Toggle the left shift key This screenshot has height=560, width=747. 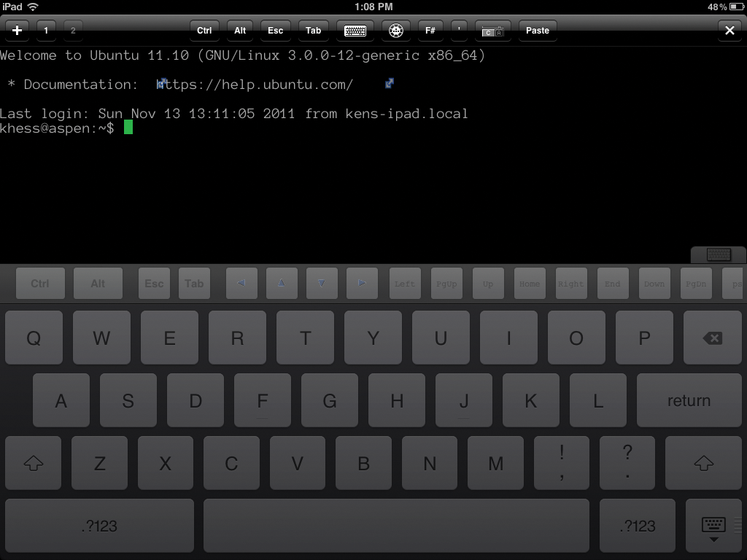point(34,463)
